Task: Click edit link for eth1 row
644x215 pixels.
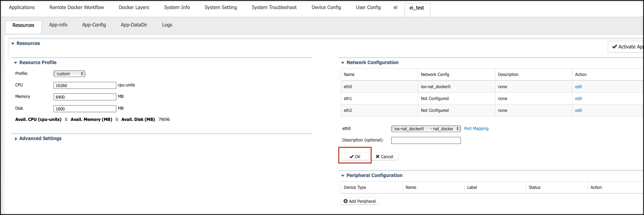Action: click(x=579, y=99)
